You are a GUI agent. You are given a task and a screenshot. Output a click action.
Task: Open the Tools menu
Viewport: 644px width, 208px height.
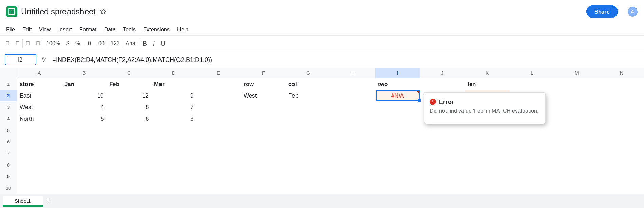[129, 29]
